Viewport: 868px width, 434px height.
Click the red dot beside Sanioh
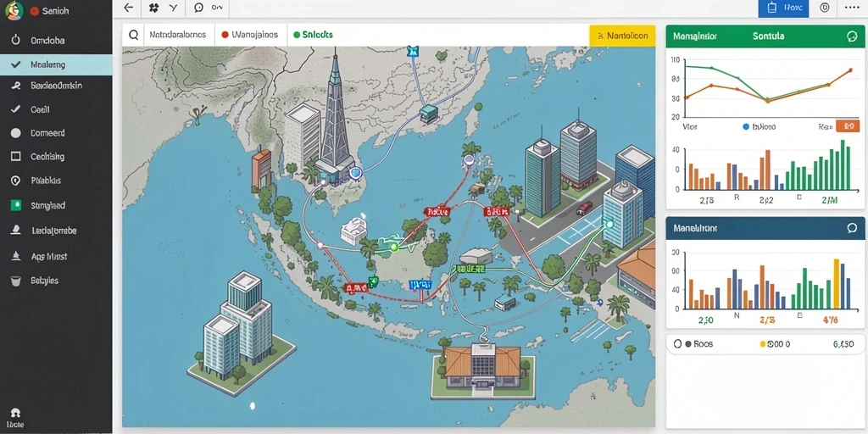click(x=34, y=11)
